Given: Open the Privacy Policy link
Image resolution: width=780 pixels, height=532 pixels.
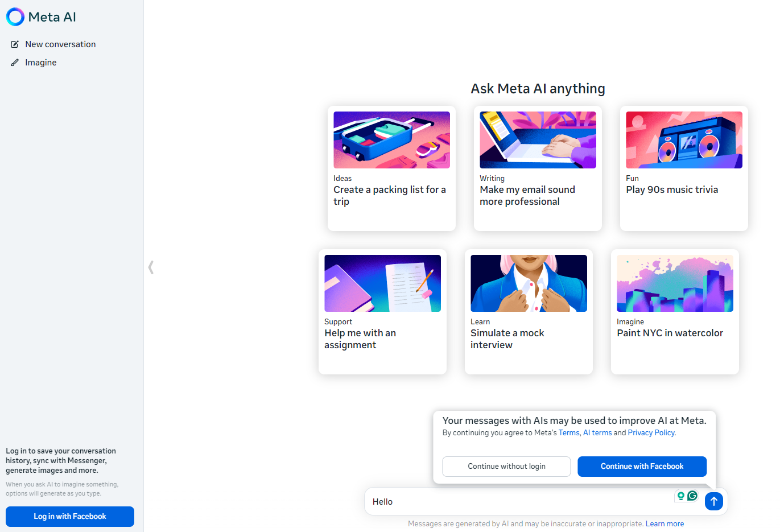Looking at the screenshot, I should click(x=651, y=433).
